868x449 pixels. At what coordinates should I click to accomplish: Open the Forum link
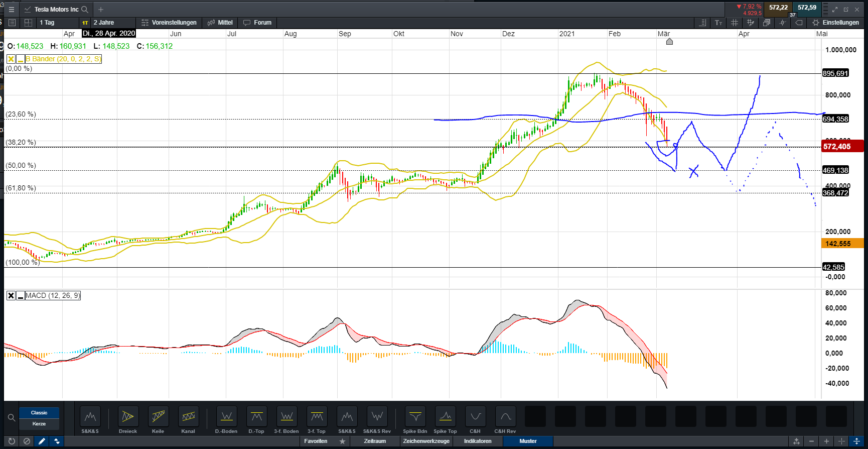[257, 23]
